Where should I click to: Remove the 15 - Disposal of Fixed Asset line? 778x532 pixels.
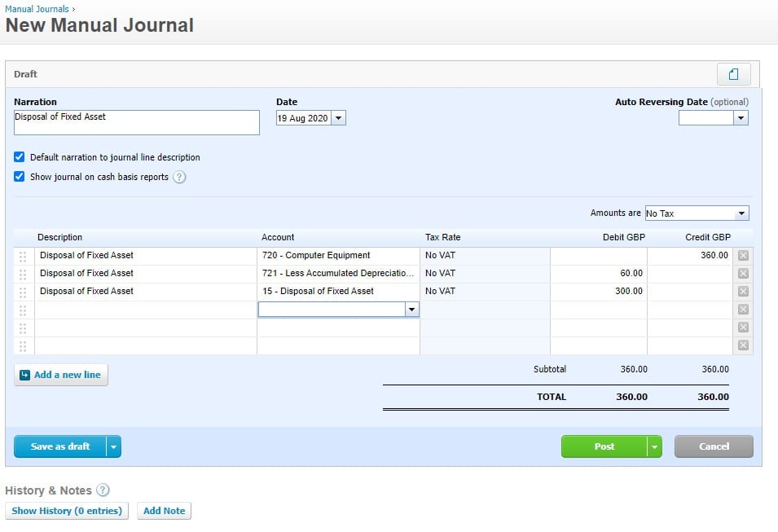pyautogui.click(x=743, y=292)
